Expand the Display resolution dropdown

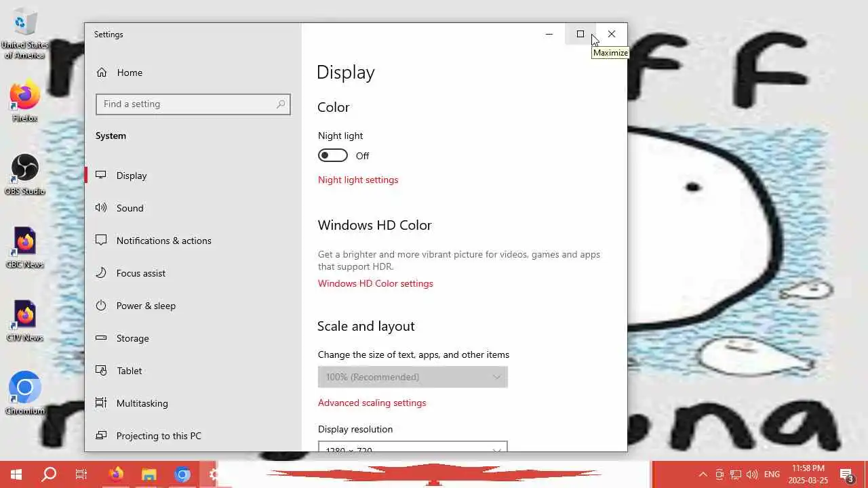412,447
